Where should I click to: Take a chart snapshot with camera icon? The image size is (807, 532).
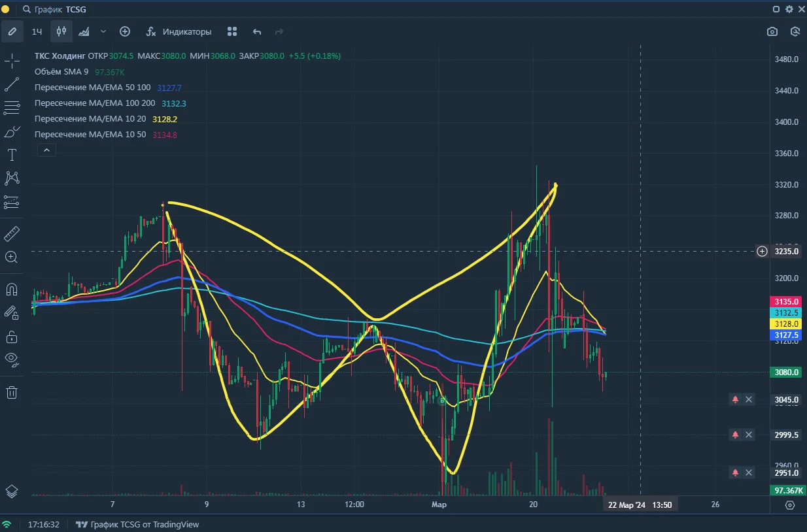[772, 31]
